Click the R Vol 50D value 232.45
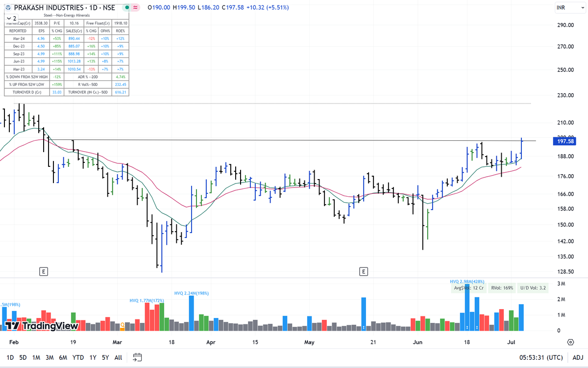The image size is (588, 368). coord(121,84)
